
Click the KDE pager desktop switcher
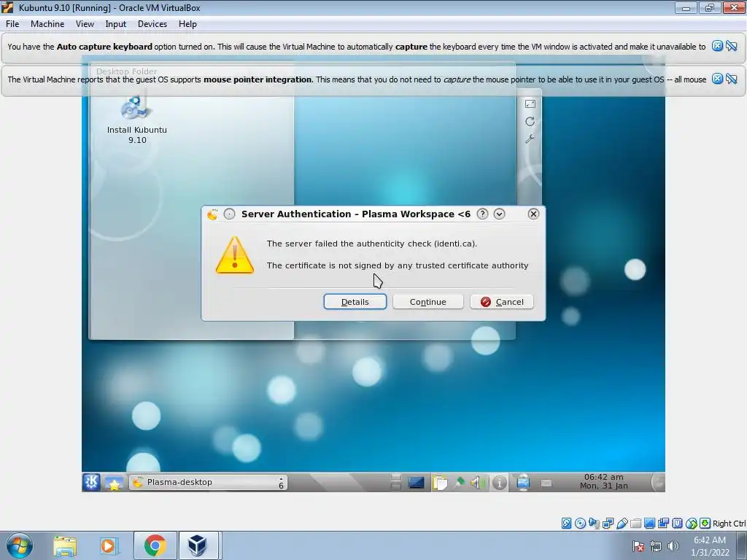[395, 483]
